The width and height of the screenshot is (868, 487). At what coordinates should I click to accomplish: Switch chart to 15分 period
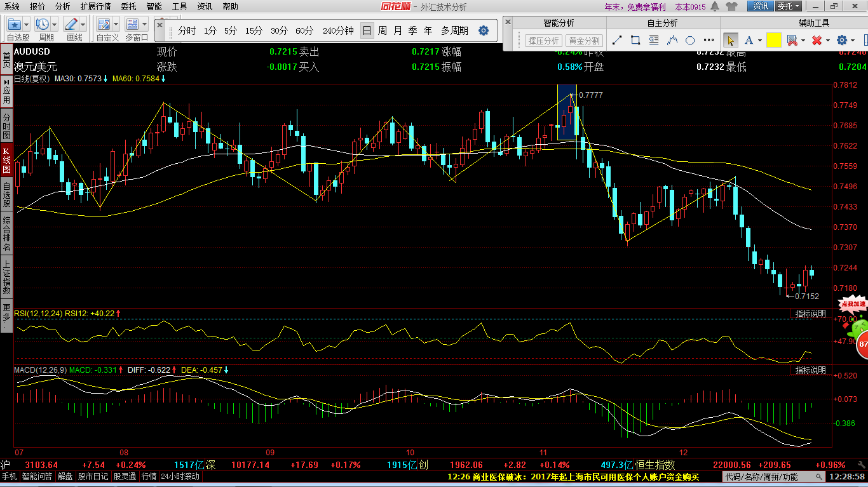(x=254, y=30)
